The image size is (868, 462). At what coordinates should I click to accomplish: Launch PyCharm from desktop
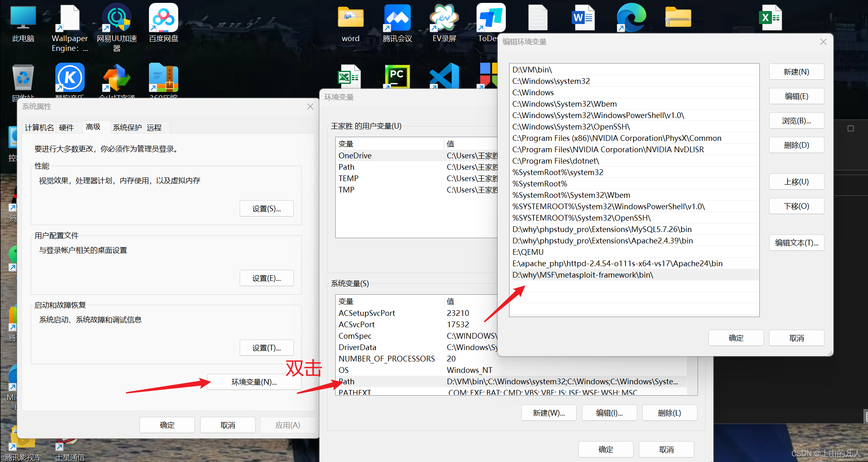click(396, 77)
